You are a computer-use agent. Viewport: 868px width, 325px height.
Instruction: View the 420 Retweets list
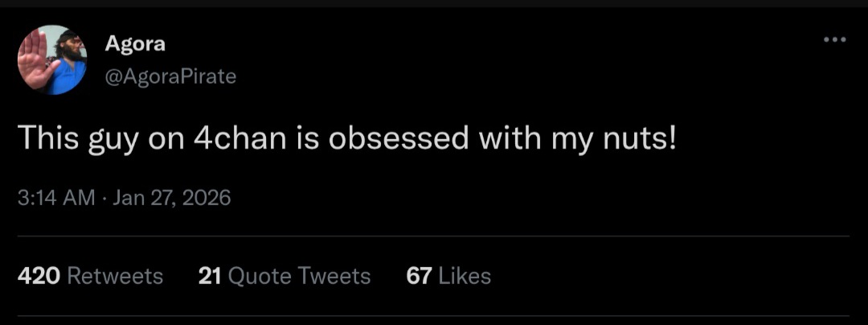pyautogui.click(x=90, y=276)
